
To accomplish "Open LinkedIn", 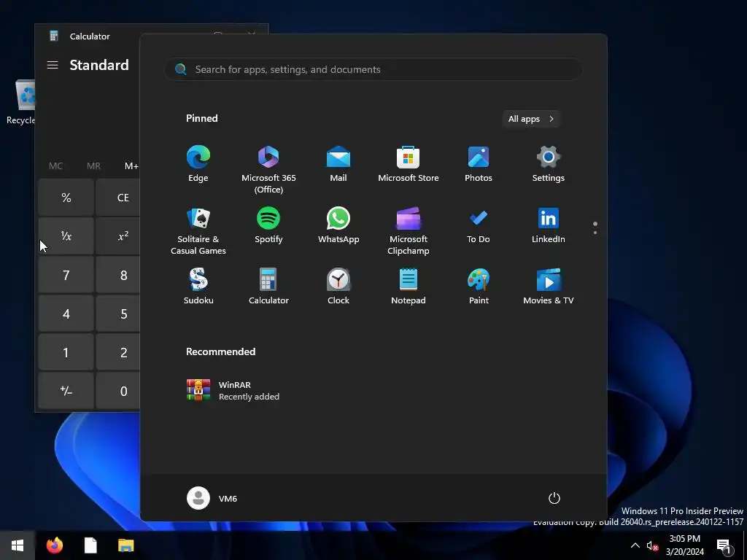I will 549,225.
